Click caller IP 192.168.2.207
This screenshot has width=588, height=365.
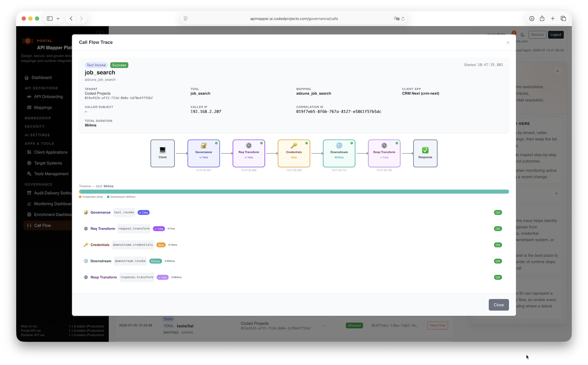click(206, 112)
